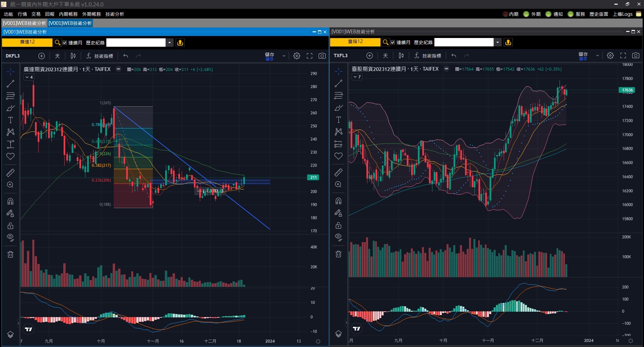Remove drawings with the trash icon
The image size is (644, 347).
pyautogui.click(x=10, y=254)
